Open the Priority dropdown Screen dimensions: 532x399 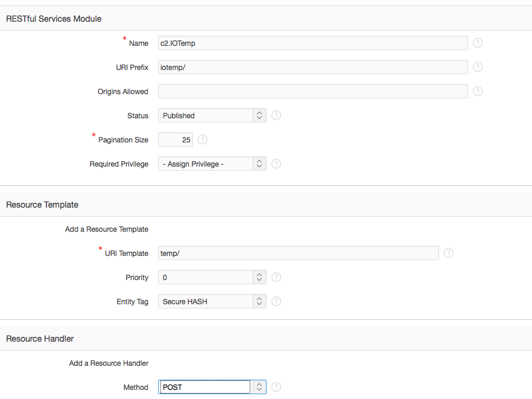[x=212, y=277]
